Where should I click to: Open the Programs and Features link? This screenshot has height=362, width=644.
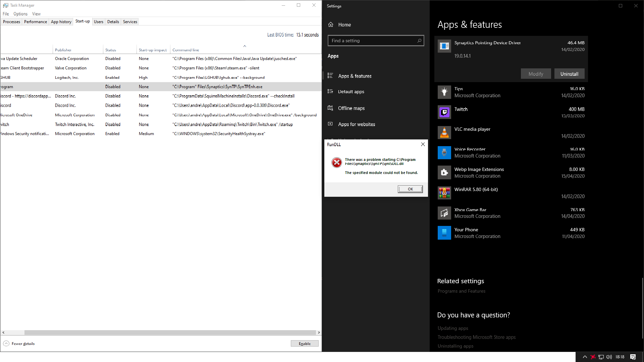tap(461, 291)
